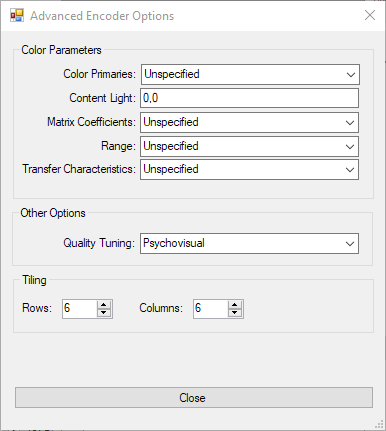Click the application icon in title bar
The image size is (386, 431).
click(x=17, y=15)
